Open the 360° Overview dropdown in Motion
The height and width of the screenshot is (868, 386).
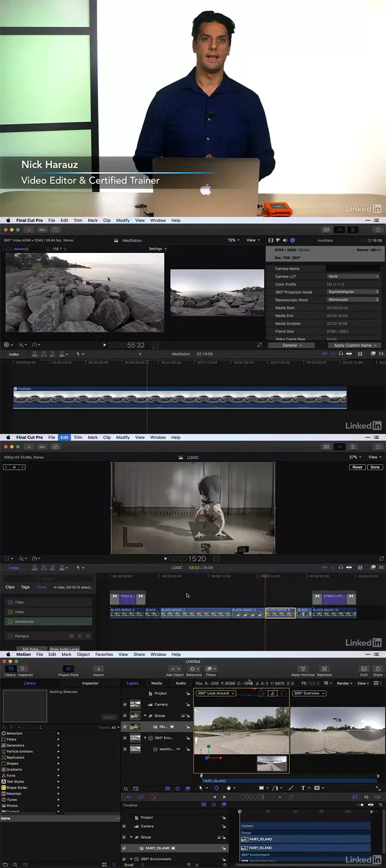pos(309,693)
